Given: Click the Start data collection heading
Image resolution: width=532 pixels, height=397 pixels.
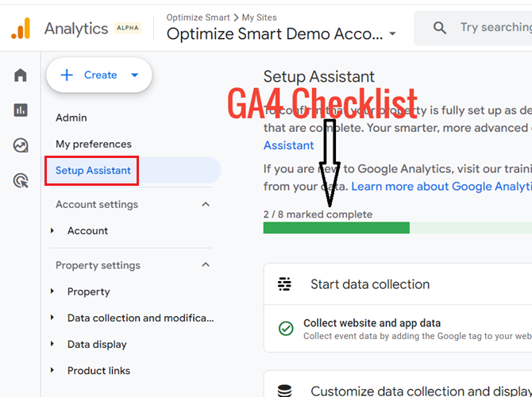Looking at the screenshot, I should coord(370,284).
